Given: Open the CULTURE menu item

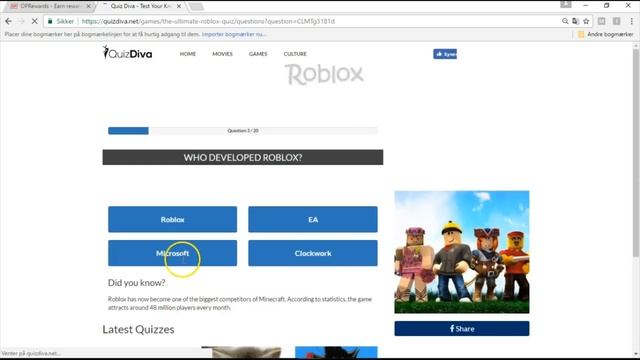Looking at the screenshot, I should (x=295, y=54).
